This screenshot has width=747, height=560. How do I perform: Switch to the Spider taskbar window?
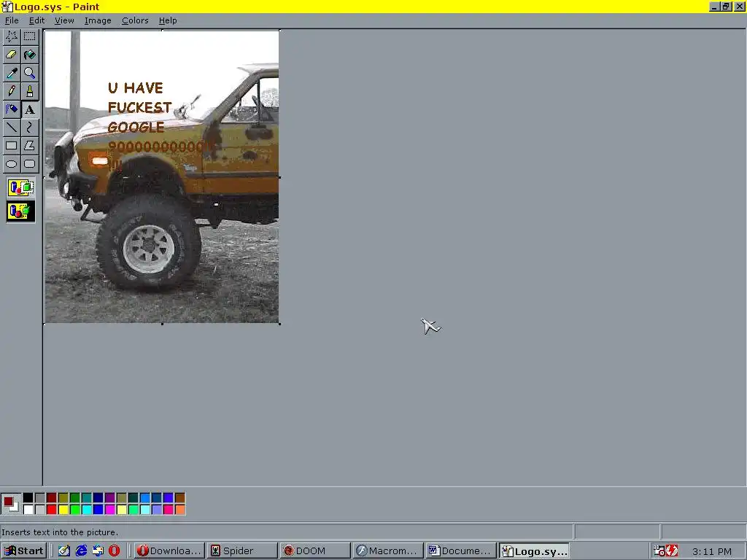pos(242,551)
